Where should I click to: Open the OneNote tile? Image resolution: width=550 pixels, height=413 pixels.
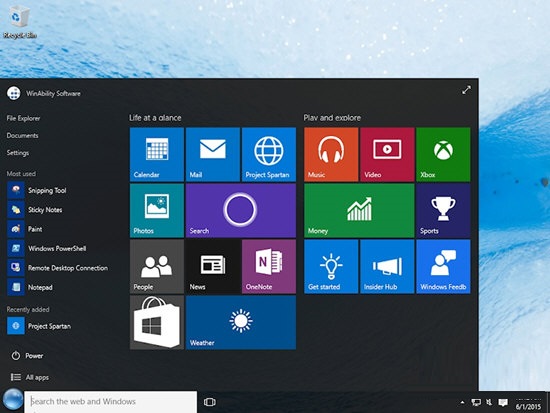point(269,267)
